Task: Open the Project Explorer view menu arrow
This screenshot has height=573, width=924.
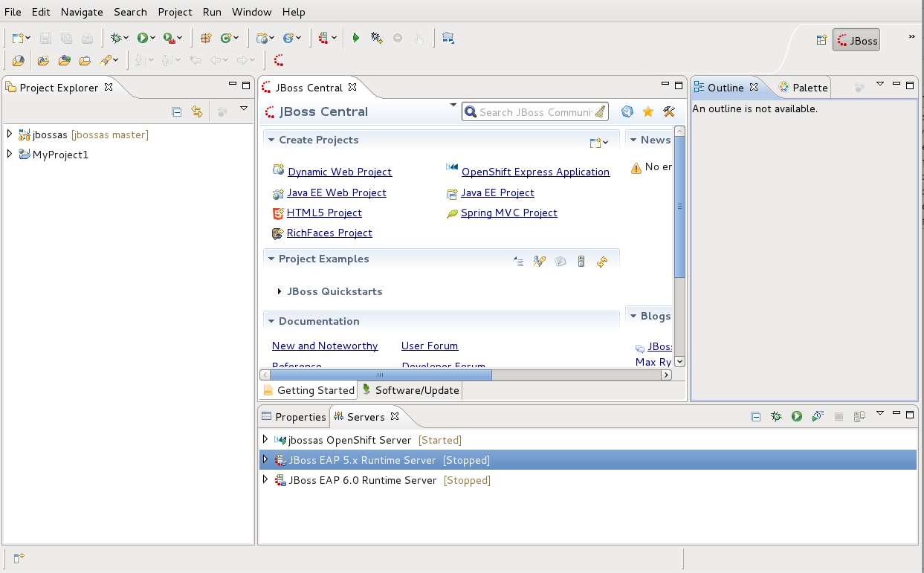Action: click(x=243, y=109)
